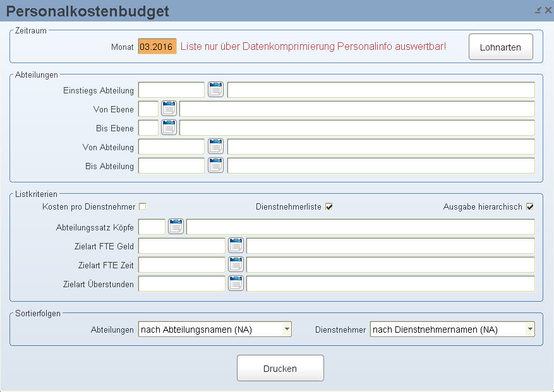The width and height of the screenshot is (554, 392).
Task: Enable Kosten pro Dienstnehmer checkbox
Action: 143,206
